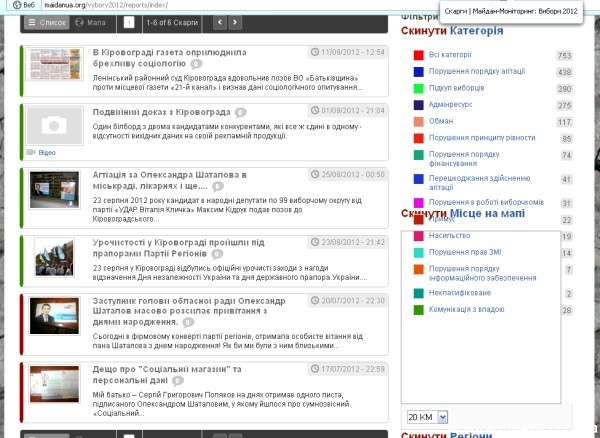Open the 20 KM radius dropdown
The image size is (600, 438).
(x=427, y=417)
